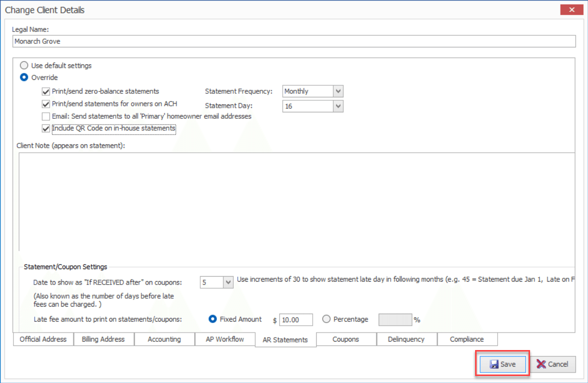Image resolution: width=588 pixels, height=383 pixels.
Task: Select Use default settings radio button
Action: click(24, 65)
